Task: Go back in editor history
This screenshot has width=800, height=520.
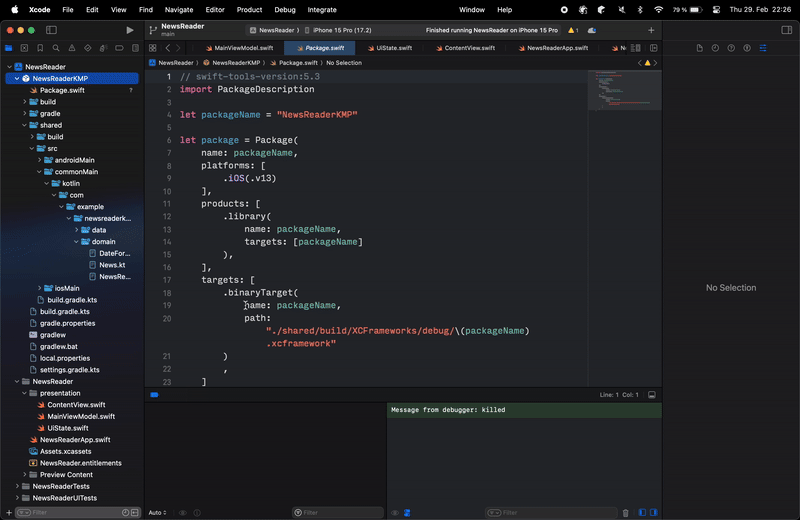Action: click(x=167, y=48)
